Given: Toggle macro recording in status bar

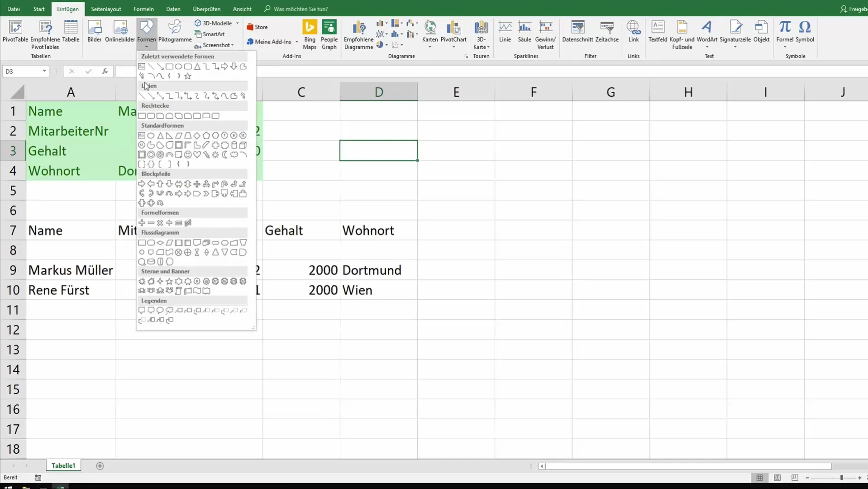Looking at the screenshot, I should (38, 478).
